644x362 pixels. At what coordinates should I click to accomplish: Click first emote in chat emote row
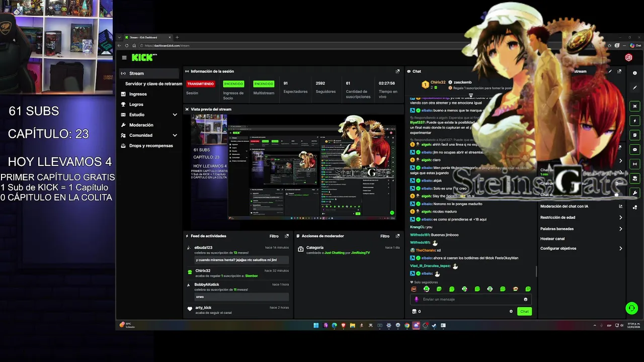click(414, 289)
